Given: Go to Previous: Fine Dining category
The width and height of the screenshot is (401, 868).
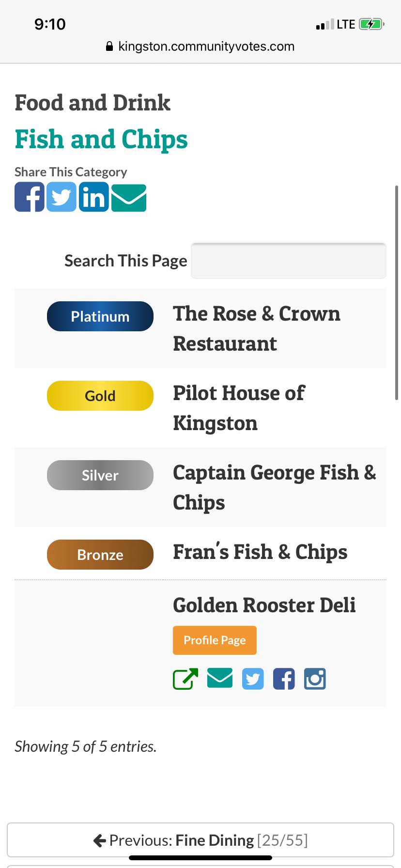Looking at the screenshot, I should (x=200, y=840).
